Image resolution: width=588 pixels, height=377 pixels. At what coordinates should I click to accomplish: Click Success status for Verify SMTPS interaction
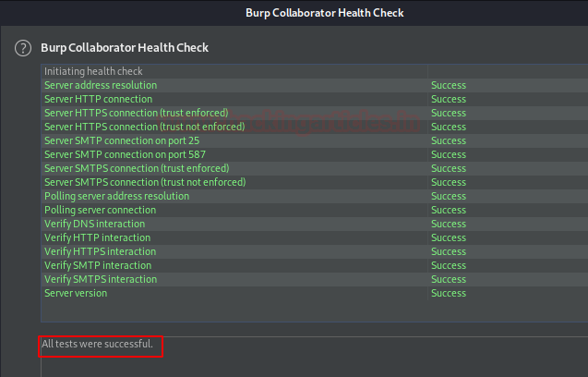(449, 280)
